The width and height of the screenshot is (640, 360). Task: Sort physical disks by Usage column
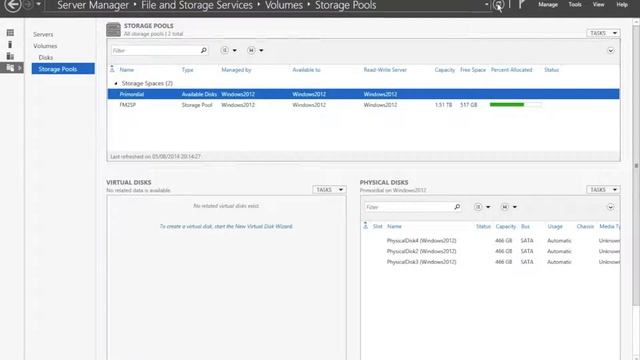pyautogui.click(x=555, y=226)
